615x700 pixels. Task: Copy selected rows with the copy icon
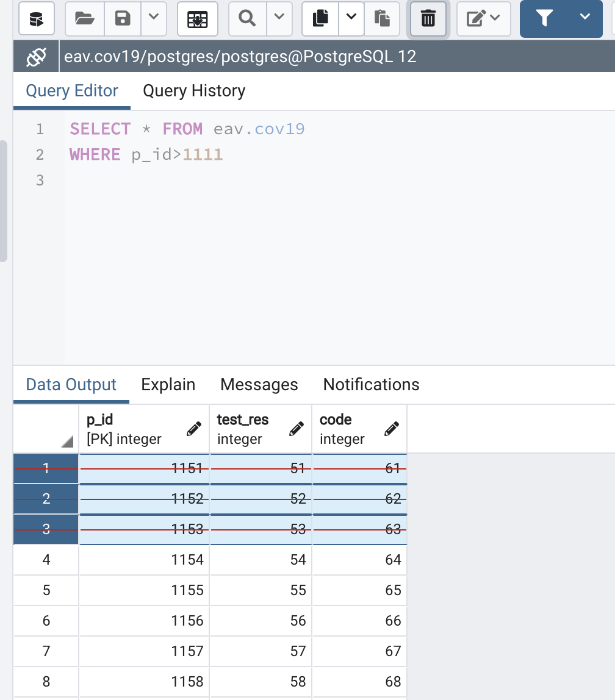321,20
